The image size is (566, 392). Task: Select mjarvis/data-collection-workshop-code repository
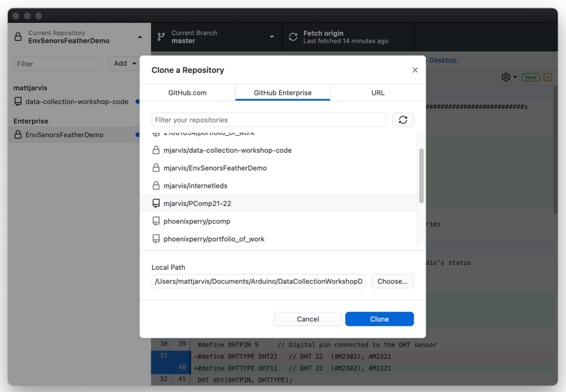click(278, 150)
